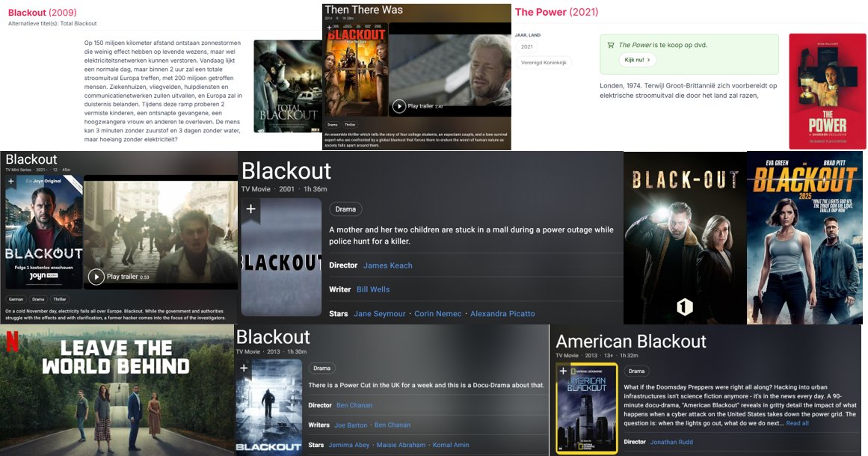The width and height of the screenshot is (868, 456).
Task: Open Alexandra Picatto star link
Action: tap(502, 314)
